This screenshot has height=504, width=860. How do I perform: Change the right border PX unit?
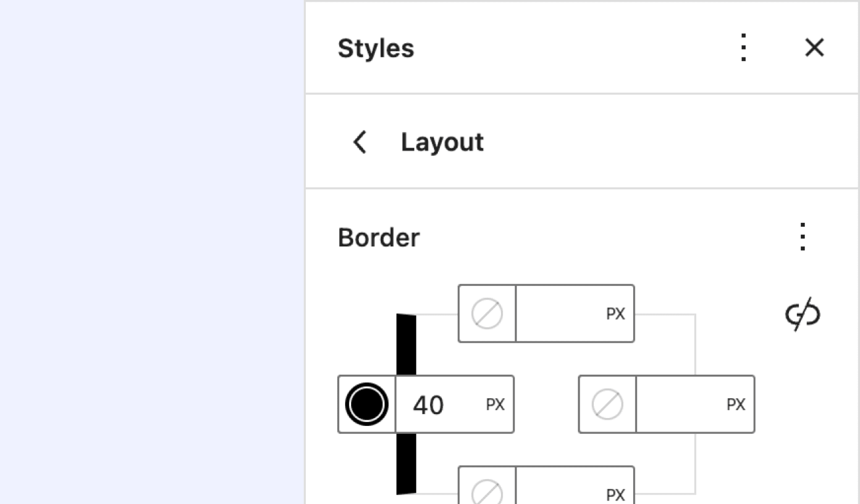pyautogui.click(x=736, y=405)
